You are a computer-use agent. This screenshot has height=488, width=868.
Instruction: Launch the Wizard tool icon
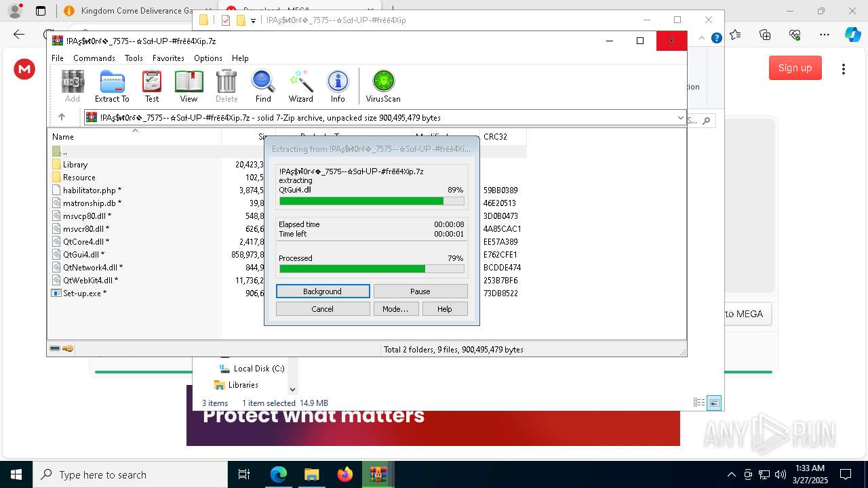pyautogui.click(x=300, y=86)
